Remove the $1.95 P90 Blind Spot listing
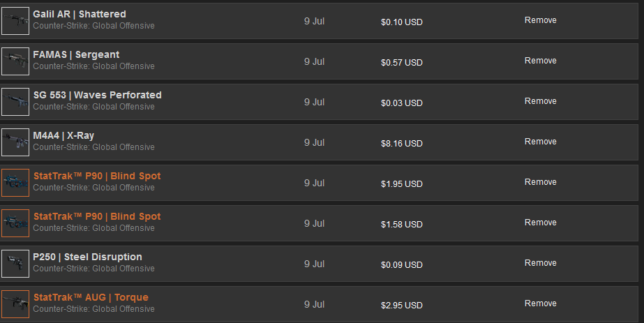This screenshot has height=323, width=644. pos(540,182)
